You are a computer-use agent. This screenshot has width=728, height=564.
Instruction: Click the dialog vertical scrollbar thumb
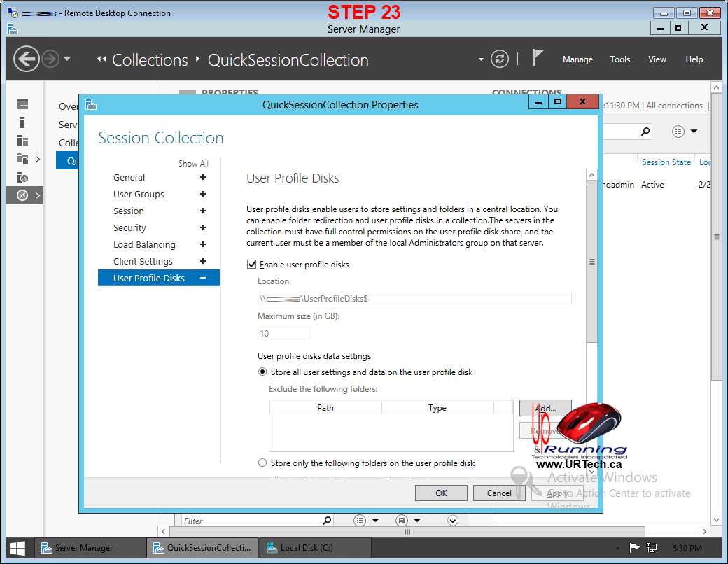click(x=591, y=262)
